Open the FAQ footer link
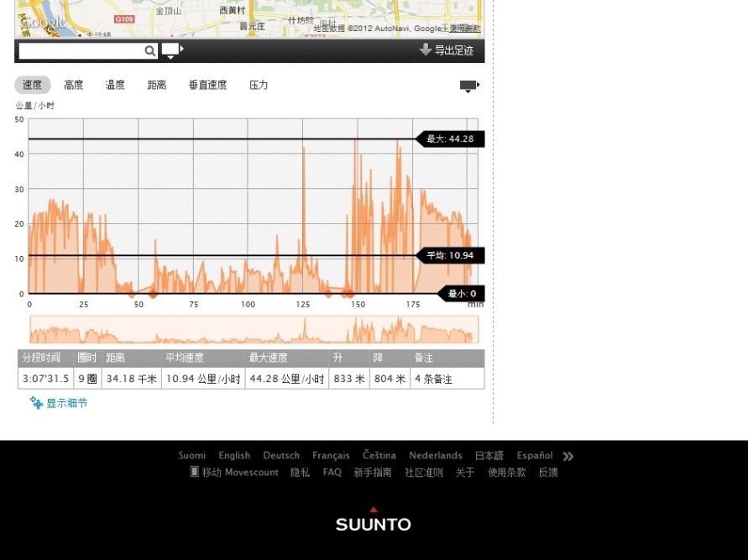 pyautogui.click(x=332, y=473)
